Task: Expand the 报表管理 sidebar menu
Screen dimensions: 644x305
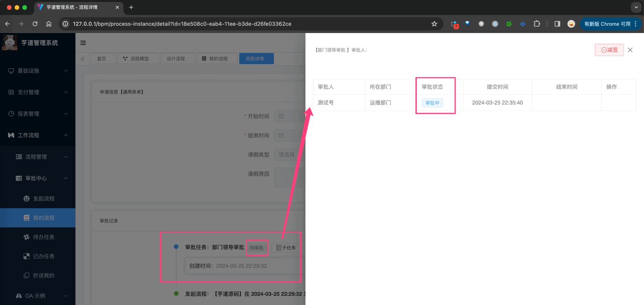Action: (x=38, y=114)
